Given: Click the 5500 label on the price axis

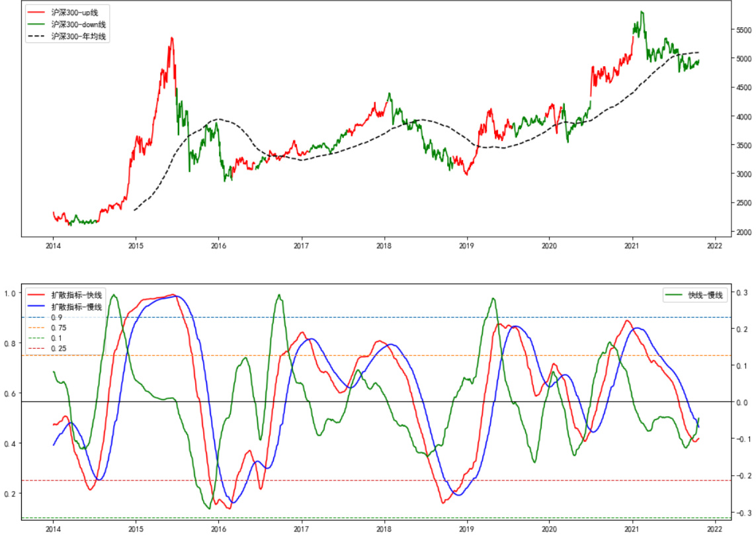Looking at the screenshot, I should [x=745, y=30].
